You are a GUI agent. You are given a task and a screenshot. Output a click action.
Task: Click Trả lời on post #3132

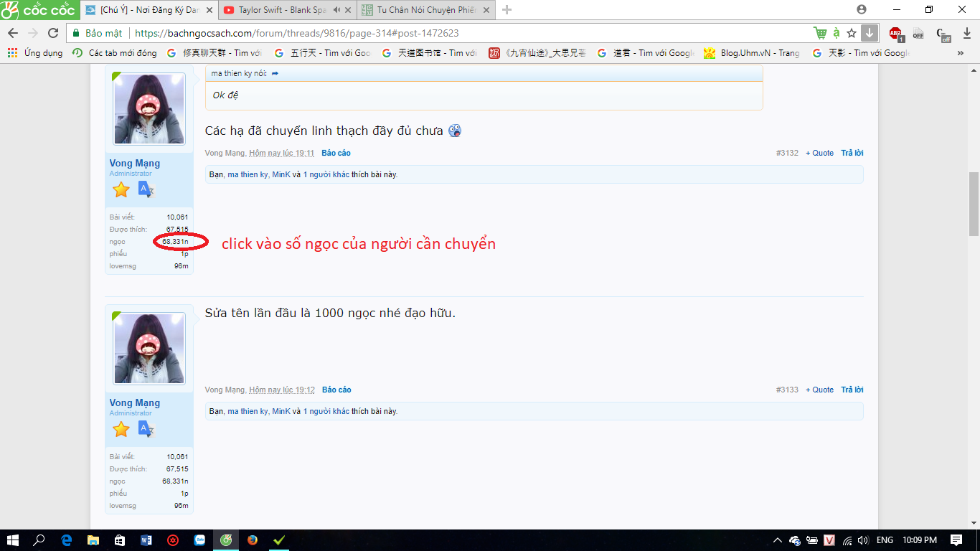point(852,153)
